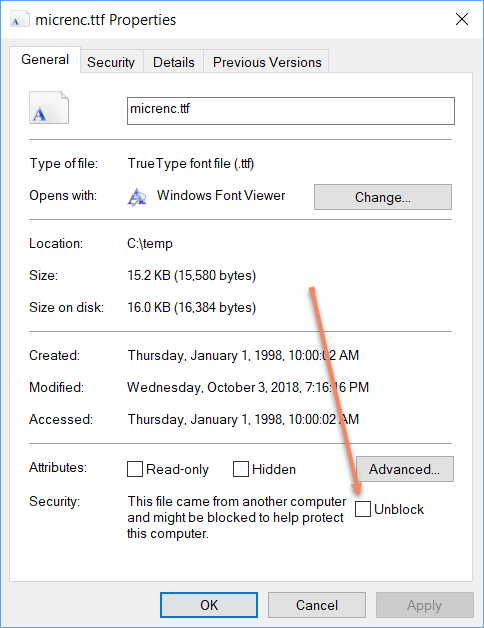
Task: Open the Details tab
Action: point(173,62)
